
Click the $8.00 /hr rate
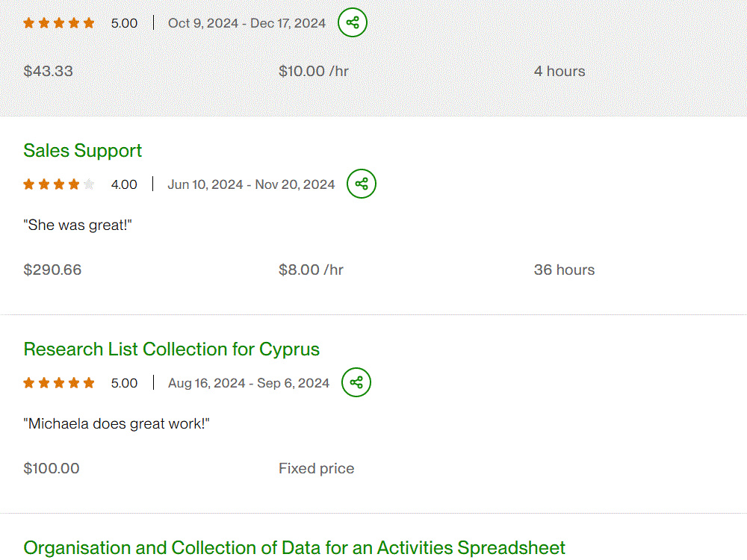(x=311, y=270)
